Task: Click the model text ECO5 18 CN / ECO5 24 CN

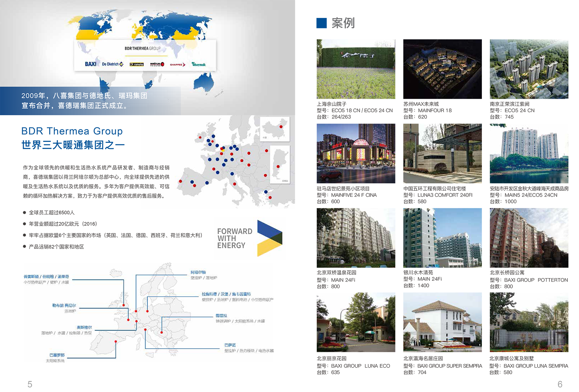Action: tap(362, 110)
